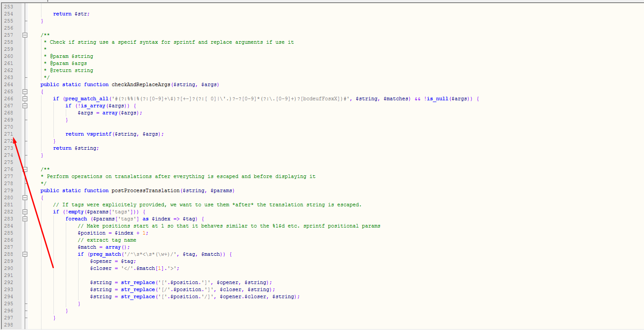Click line number 264 in the margin
The height and width of the screenshot is (330, 644).
(8, 84)
